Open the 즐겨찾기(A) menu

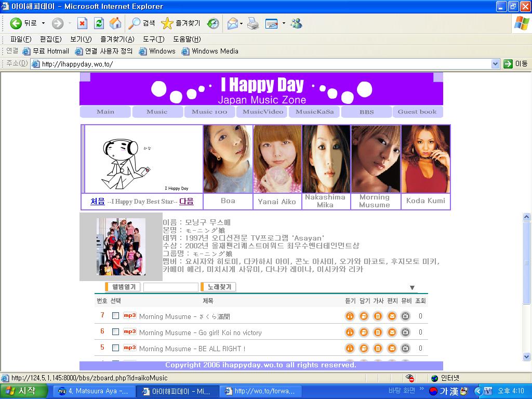(x=117, y=39)
